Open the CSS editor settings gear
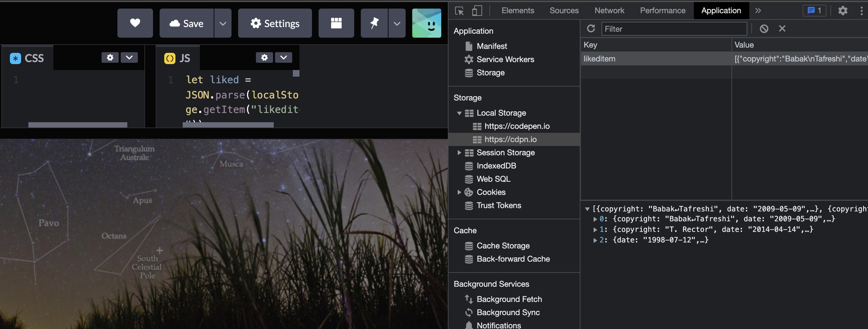The image size is (868, 329). (x=110, y=58)
